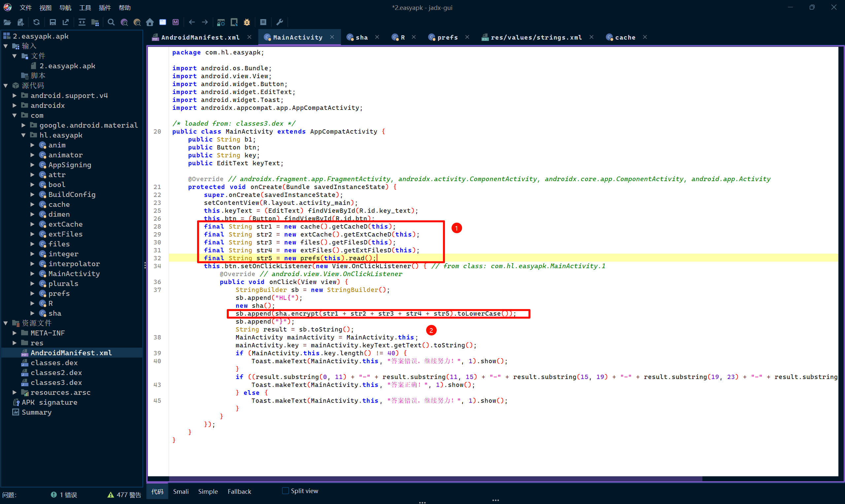Viewport: 845px width, 504px height.
Task: Open a file with the folder icon
Action: pyautogui.click(x=7, y=22)
